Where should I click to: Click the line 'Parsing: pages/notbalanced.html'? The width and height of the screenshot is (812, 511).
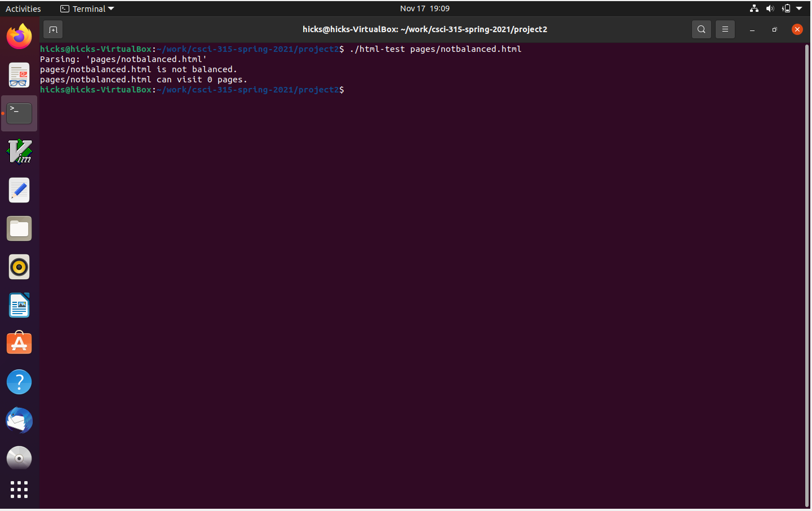[123, 59]
